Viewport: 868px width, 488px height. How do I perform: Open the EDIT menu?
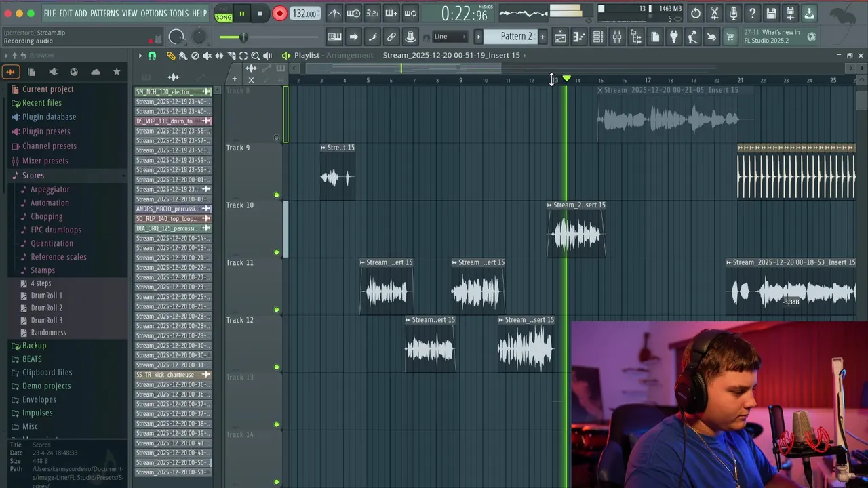66,14
